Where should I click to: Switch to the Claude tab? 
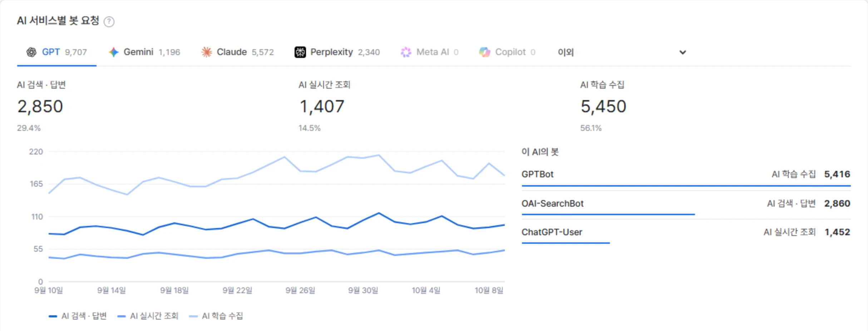click(x=237, y=52)
